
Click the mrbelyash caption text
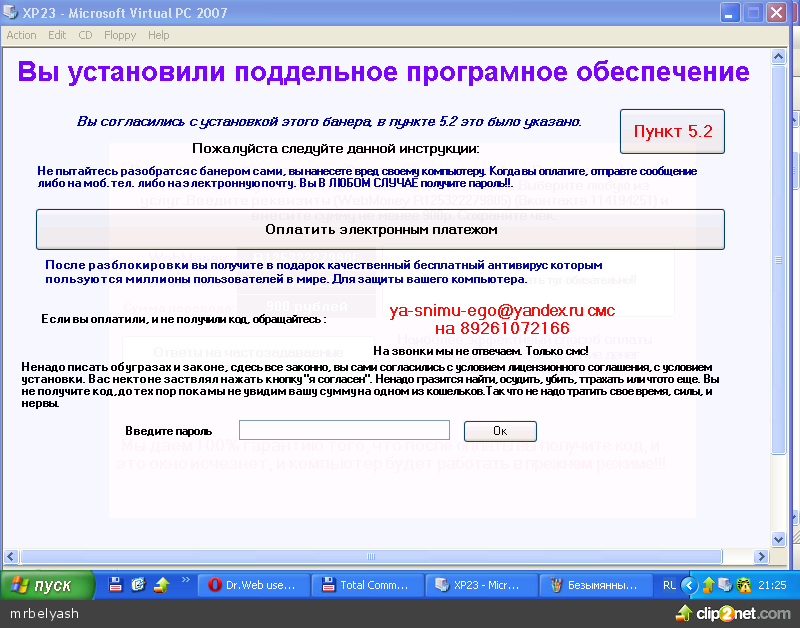(x=44, y=614)
